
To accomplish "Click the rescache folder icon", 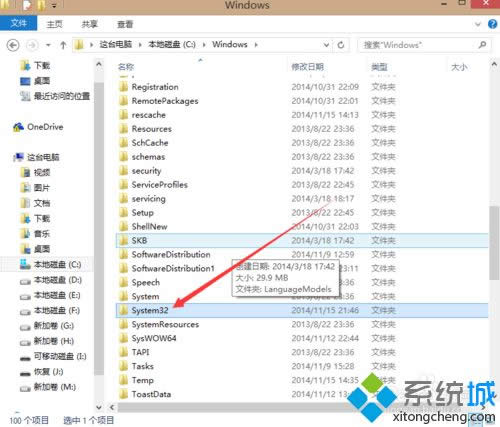I will (124, 115).
